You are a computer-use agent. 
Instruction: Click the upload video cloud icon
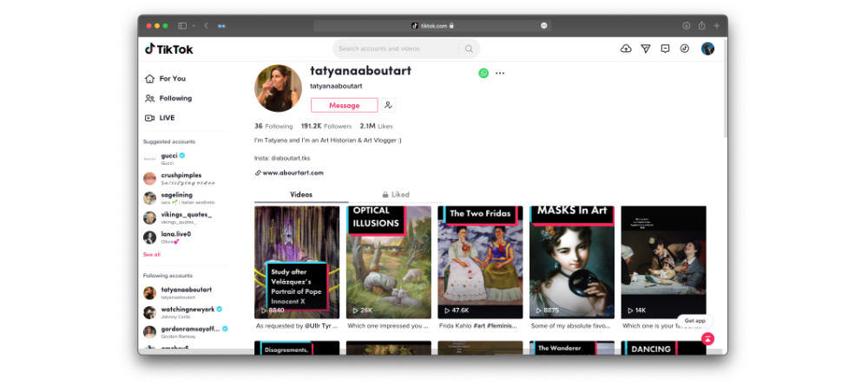626,49
